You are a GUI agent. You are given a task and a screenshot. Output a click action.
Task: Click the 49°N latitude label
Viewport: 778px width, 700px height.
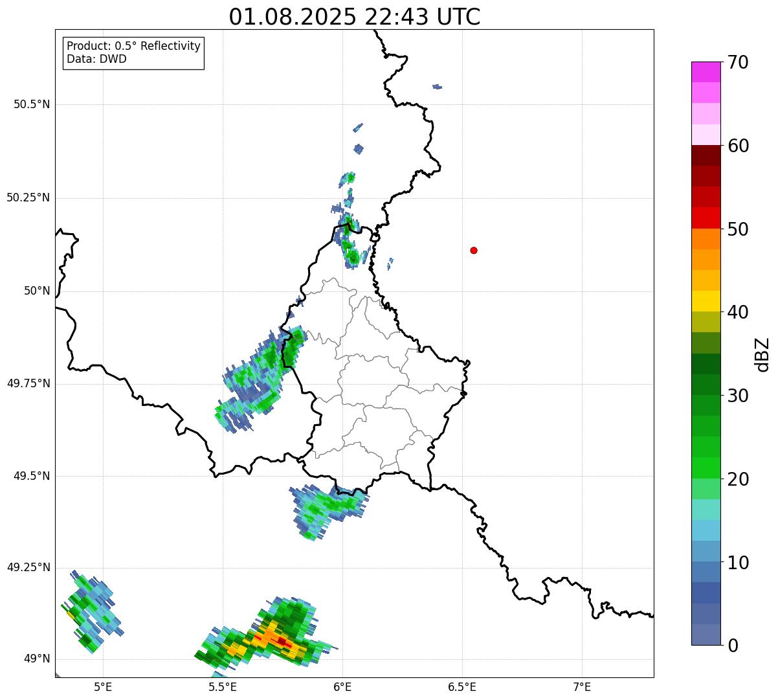tap(37, 659)
